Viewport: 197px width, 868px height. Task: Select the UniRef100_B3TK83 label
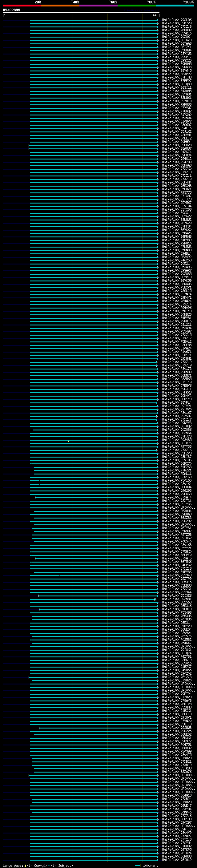177,768
